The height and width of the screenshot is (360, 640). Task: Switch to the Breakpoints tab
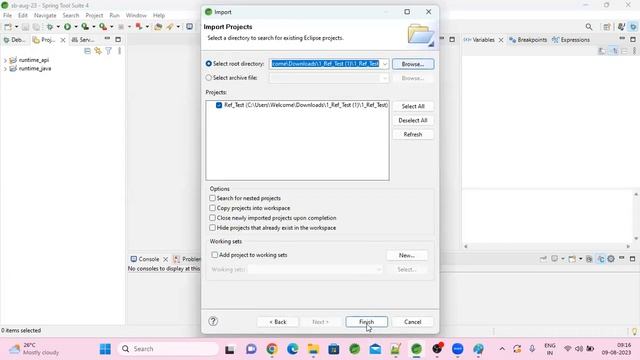click(528, 40)
